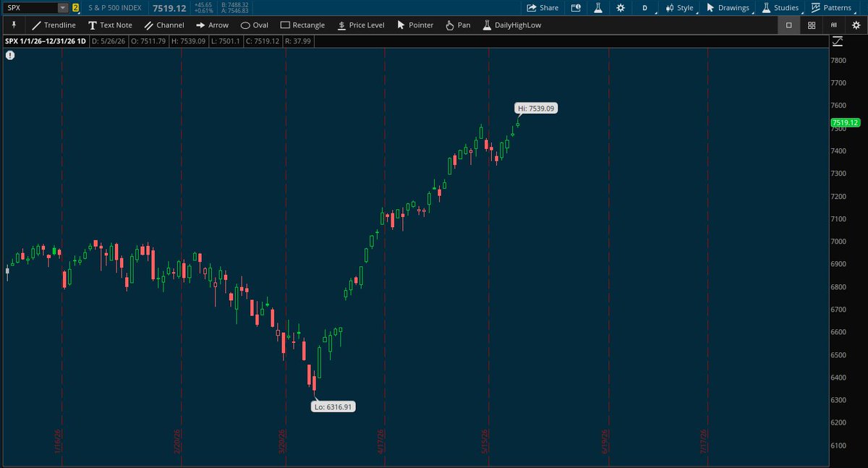Click the yellow link number 2 badge

(75, 8)
